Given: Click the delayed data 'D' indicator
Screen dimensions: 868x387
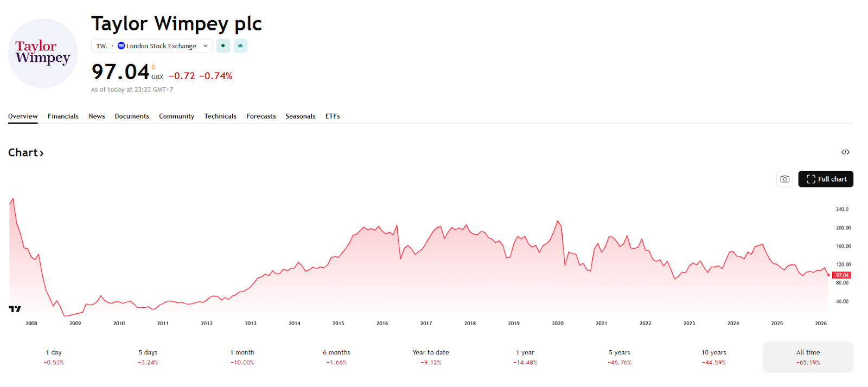Looking at the screenshot, I should [153, 67].
